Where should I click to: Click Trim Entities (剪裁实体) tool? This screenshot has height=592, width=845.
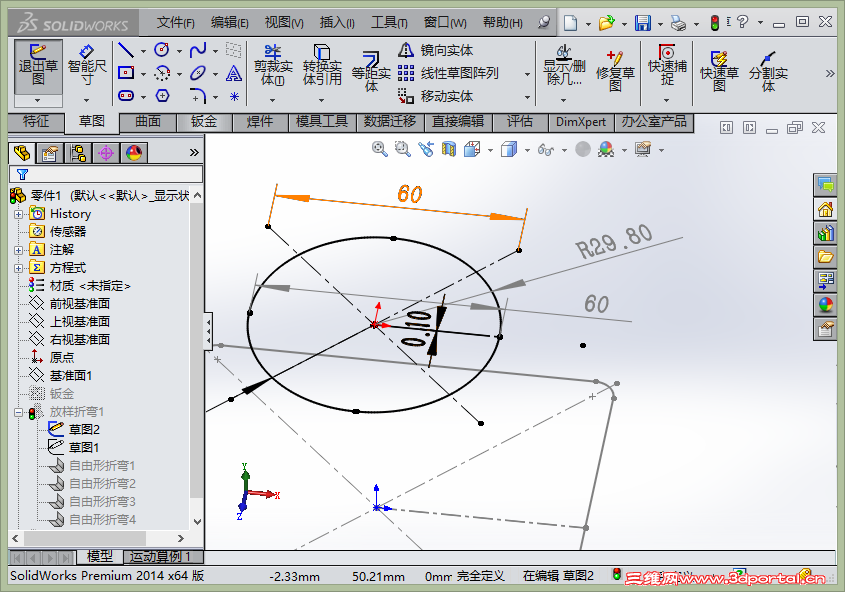pyautogui.click(x=273, y=67)
